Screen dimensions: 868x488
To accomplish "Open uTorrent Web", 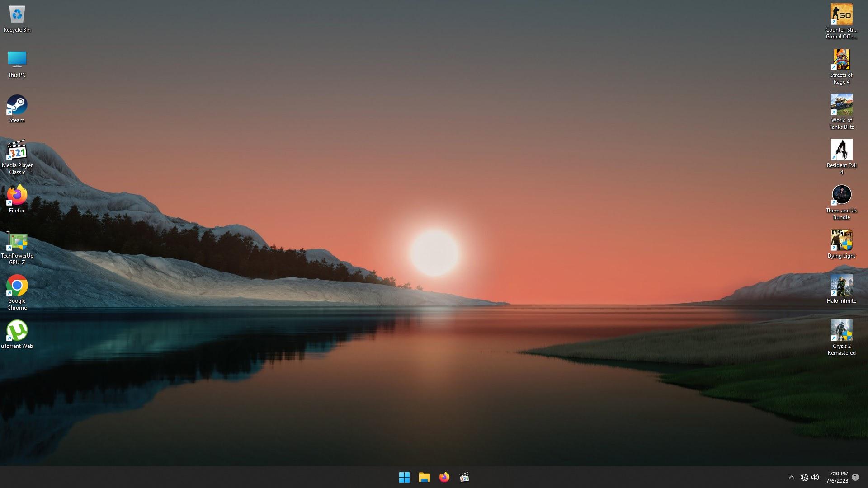I will pos(17,331).
